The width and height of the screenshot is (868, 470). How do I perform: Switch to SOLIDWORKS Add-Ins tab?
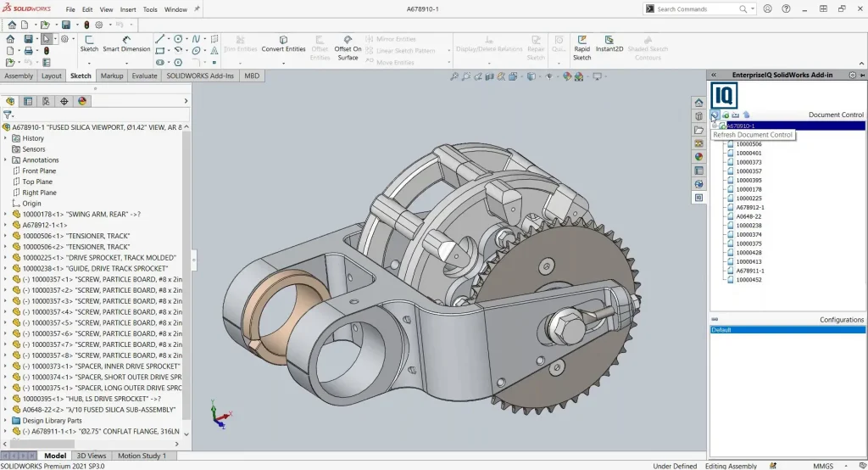(x=200, y=76)
